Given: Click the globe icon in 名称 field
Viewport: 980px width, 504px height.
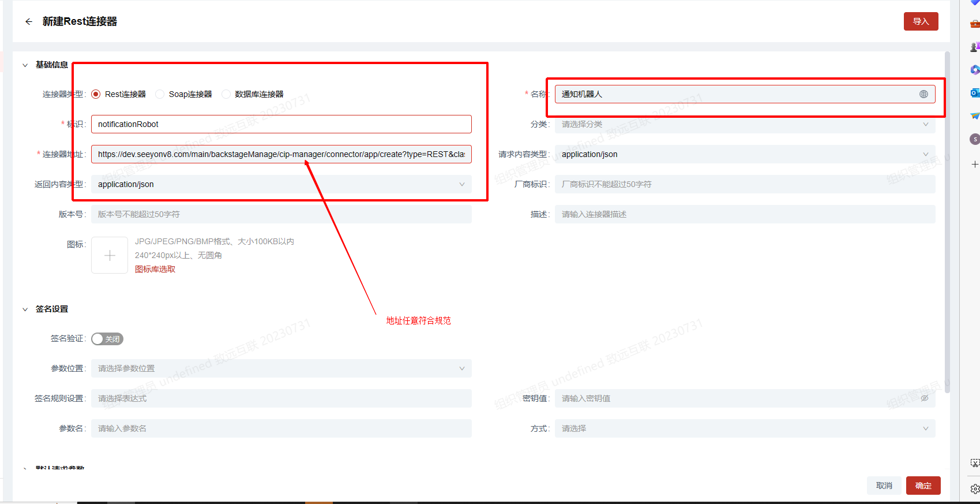Looking at the screenshot, I should point(924,94).
